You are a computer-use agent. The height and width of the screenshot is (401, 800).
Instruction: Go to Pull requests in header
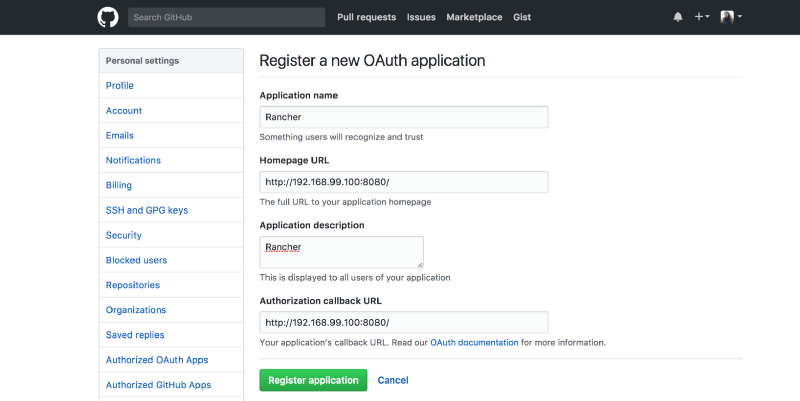coord(367,17)
